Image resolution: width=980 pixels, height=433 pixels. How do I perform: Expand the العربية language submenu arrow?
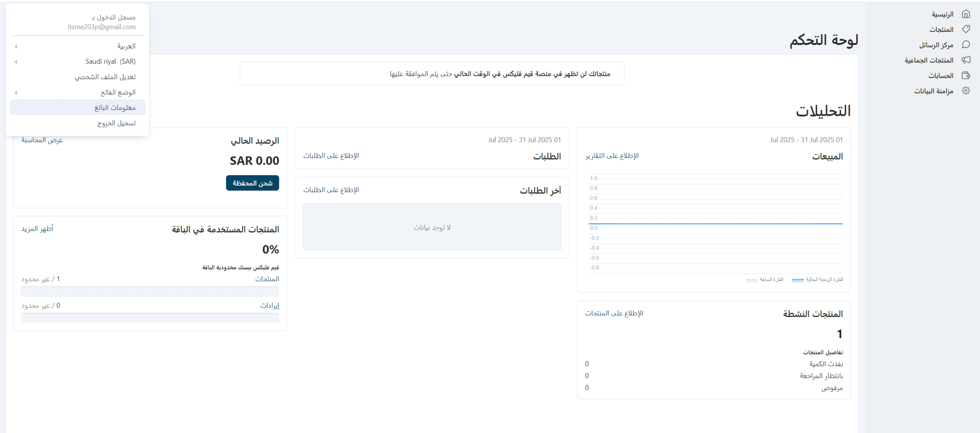pos(16,46)
